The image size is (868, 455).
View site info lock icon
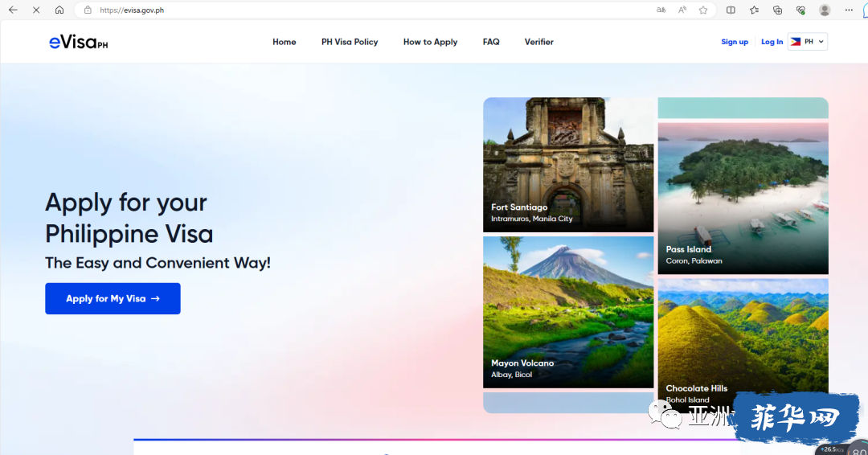[x=88, y=10]
